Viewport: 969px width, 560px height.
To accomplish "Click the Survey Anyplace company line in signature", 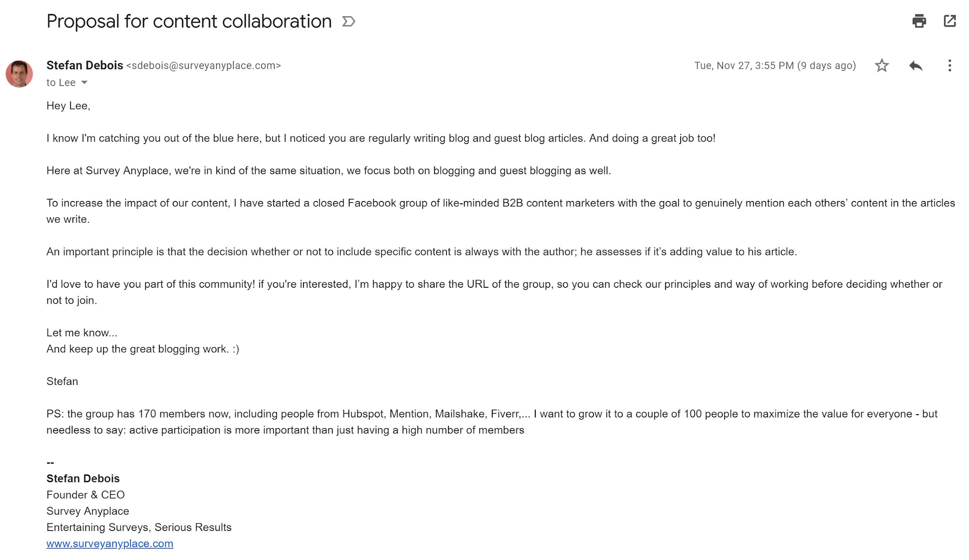I will [88, 511].
